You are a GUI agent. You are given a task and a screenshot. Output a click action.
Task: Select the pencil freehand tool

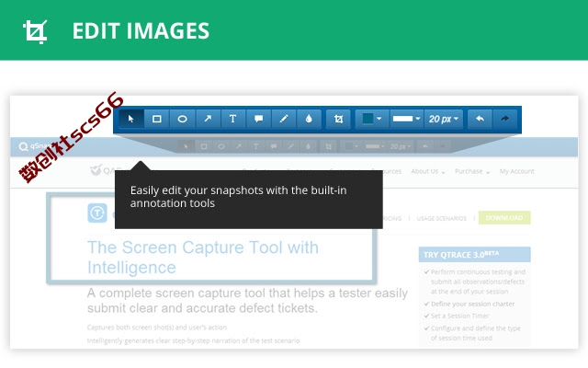pos(284,119)
